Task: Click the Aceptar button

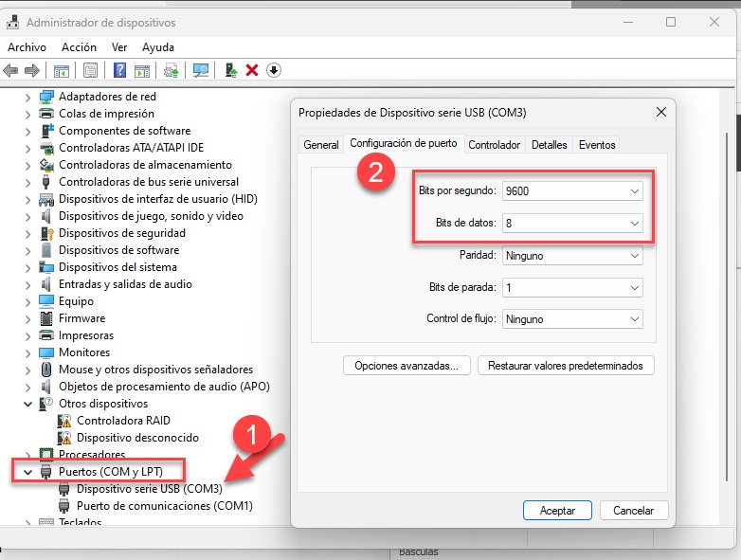Action: (557, 511)
